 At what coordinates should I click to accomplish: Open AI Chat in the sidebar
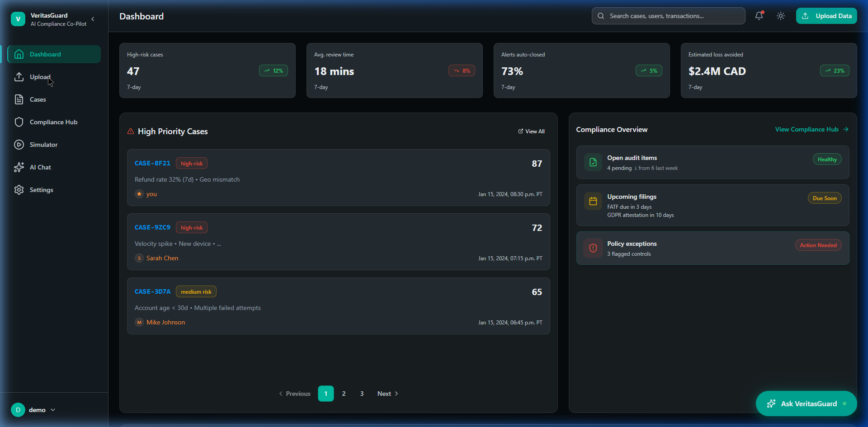coord(40,167)
